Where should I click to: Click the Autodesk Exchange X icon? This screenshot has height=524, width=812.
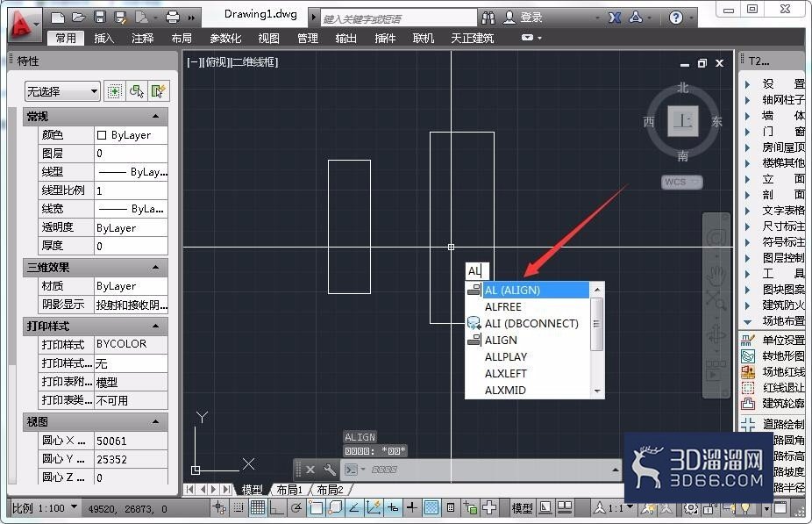point(615,18)
